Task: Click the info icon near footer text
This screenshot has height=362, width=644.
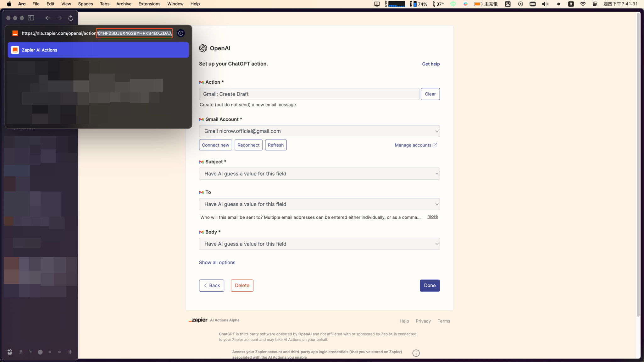Action: point(416,353)
